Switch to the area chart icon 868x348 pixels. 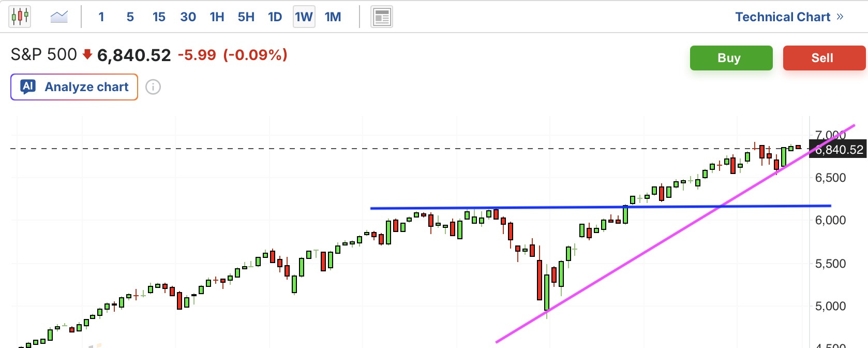(59, 17)
